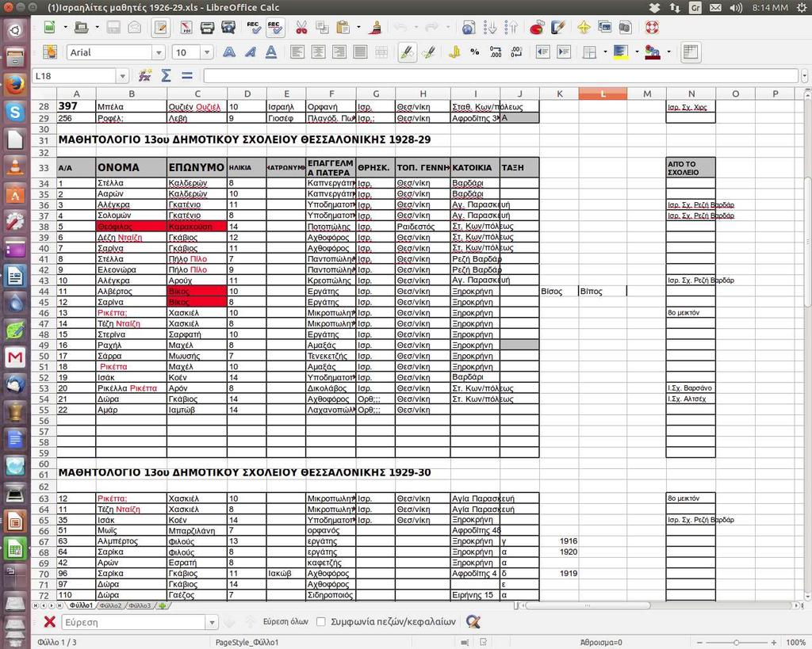Open Page Preview
The height and width of the screenshot is (649, 812).
(x=228, y=27)
